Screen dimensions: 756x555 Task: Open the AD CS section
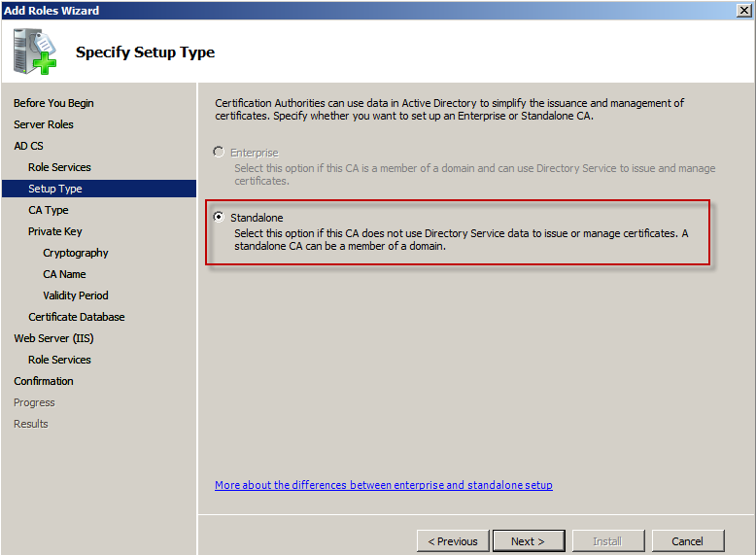(28, 146)
